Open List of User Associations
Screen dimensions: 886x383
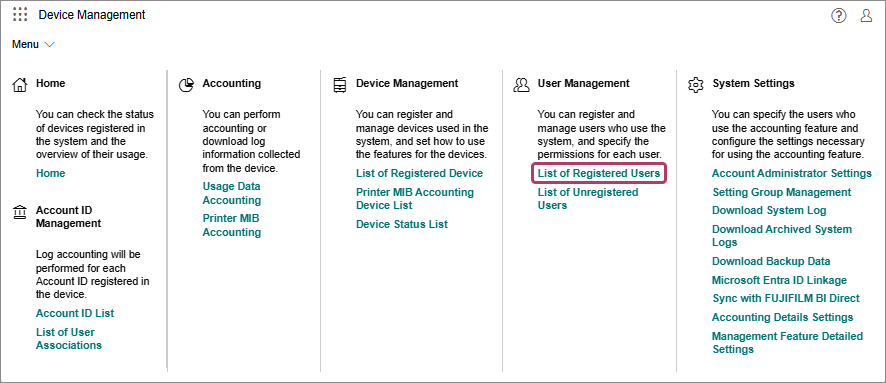tap(69, 338)
